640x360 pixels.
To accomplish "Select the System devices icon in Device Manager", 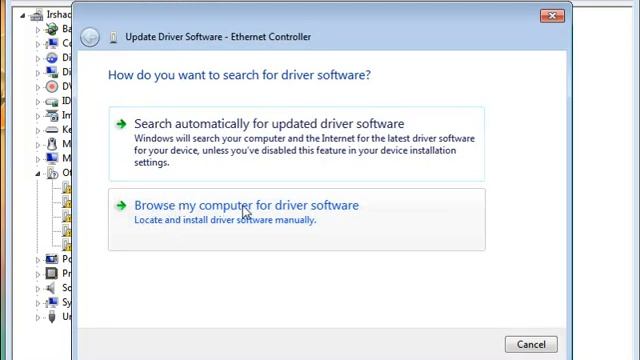I will click(x=52, y=302).
